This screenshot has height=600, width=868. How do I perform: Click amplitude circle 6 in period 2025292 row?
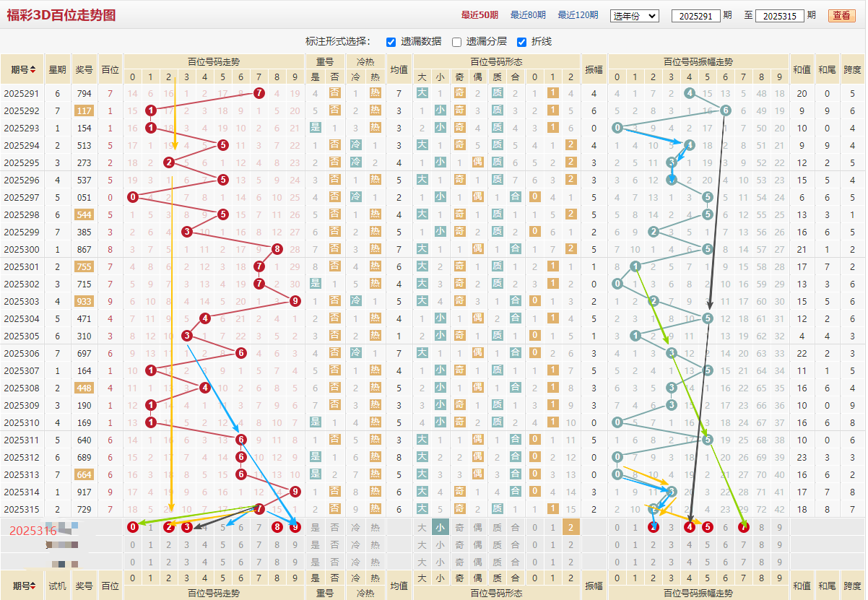click(726, 110)
